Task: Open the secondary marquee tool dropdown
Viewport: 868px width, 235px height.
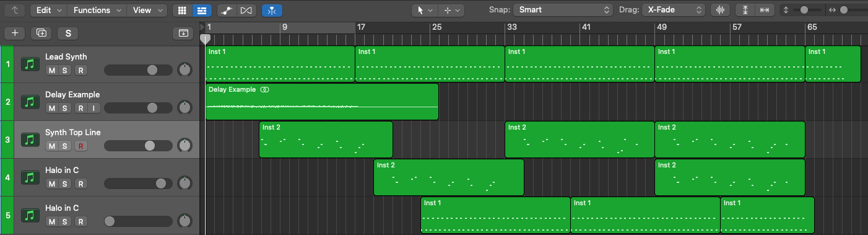Action: [x=451, y=10]
